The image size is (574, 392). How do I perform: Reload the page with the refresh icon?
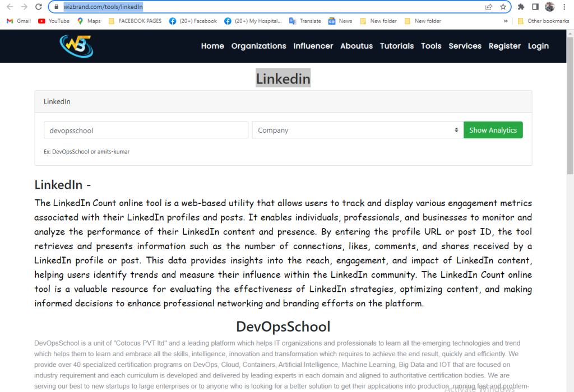pyautogui.click(x=39, y=7)
